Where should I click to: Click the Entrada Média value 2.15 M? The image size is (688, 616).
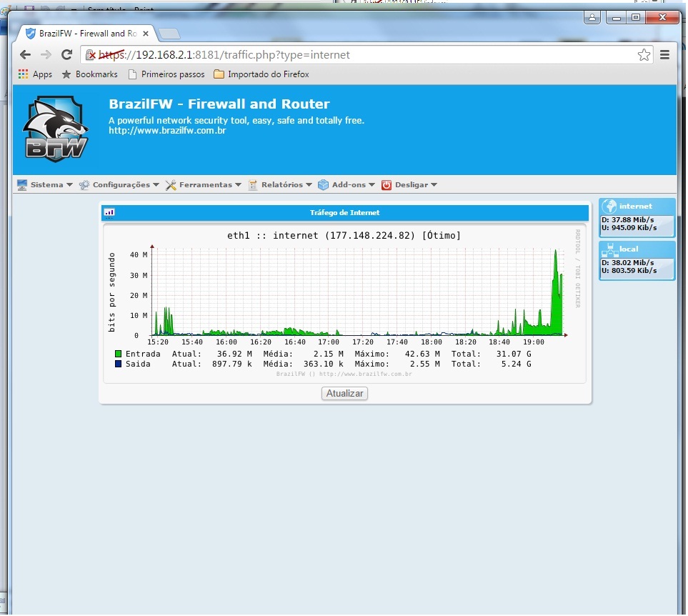point(328,354)
